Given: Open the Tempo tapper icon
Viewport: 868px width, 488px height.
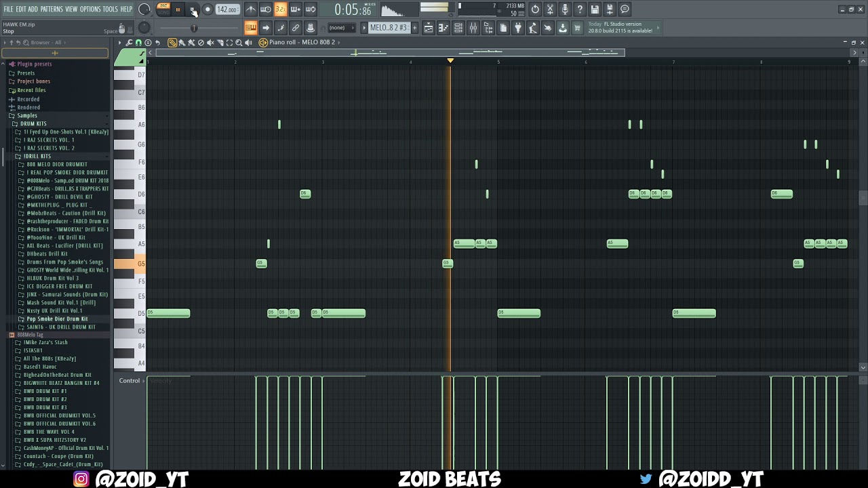Looking at the screenshot, I should click(533, 28).
